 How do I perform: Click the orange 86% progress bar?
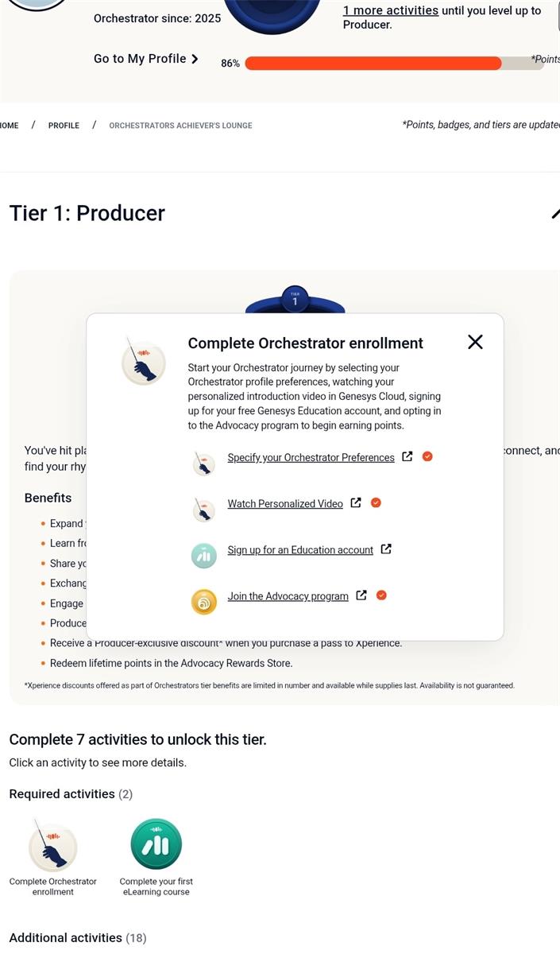click(373, 64)
